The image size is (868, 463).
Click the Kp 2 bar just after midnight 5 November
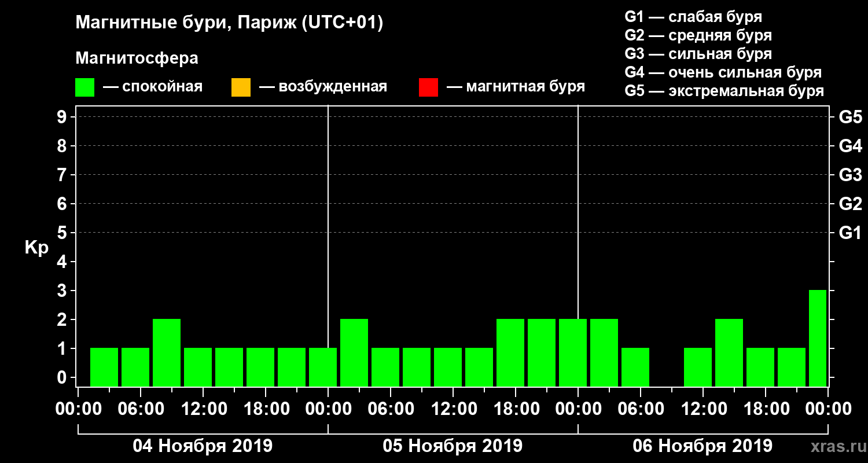click(354, 352)
